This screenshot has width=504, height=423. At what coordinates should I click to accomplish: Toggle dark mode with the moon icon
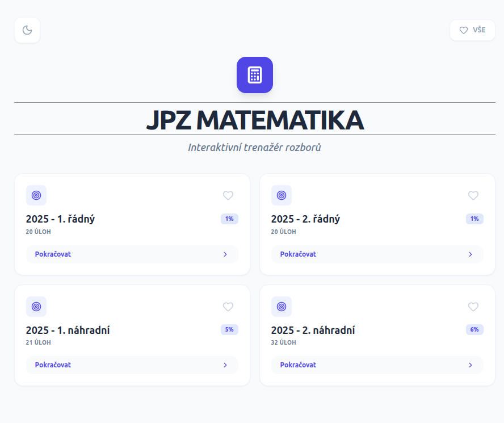27,30
